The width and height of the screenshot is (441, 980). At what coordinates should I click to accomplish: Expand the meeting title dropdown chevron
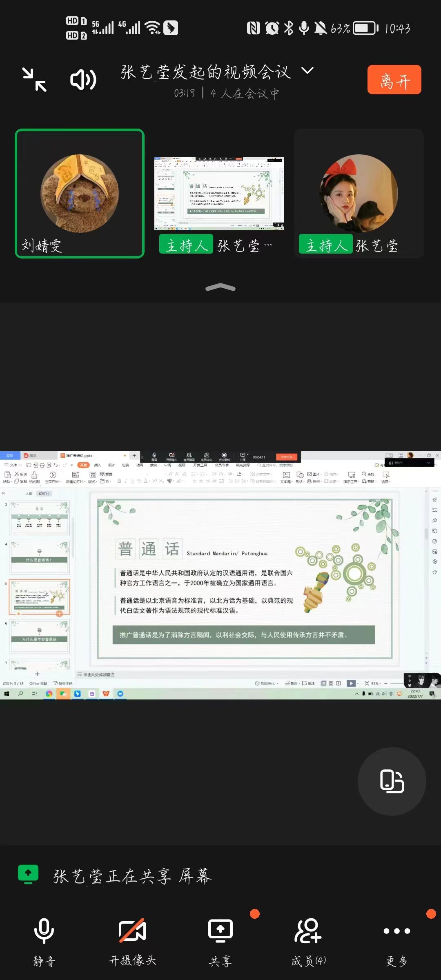(307, 71)
